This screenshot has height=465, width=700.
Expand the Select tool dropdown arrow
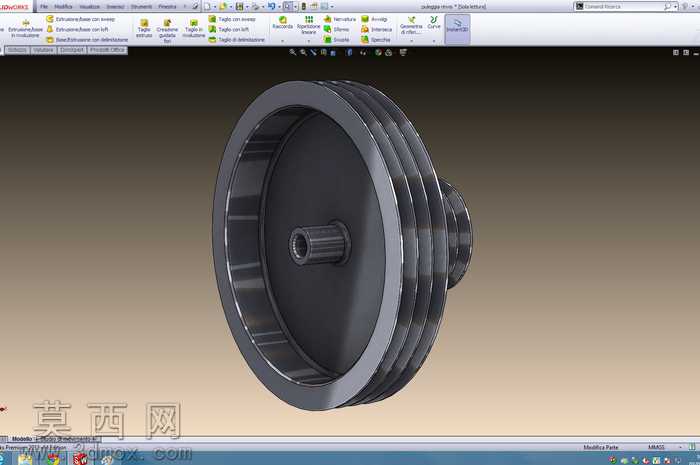[x=295, y=7]
